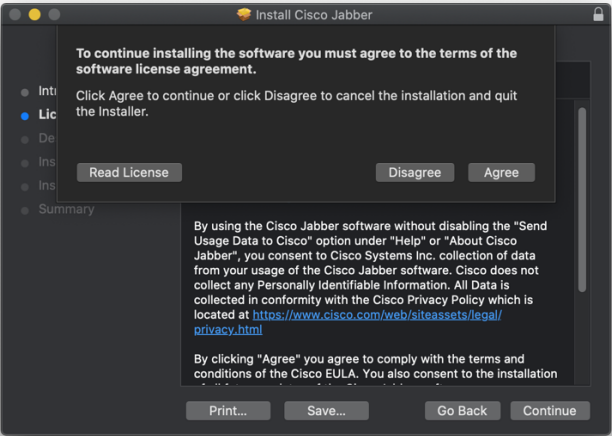Click the Disagree button
Image resolution: width=612 pixels, height=436 pixels.
[415, 173]
